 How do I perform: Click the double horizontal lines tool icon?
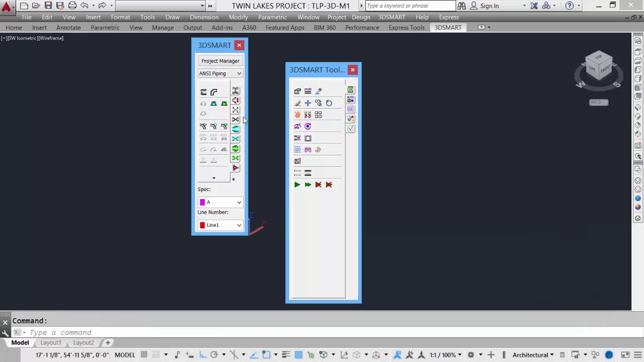308,172
